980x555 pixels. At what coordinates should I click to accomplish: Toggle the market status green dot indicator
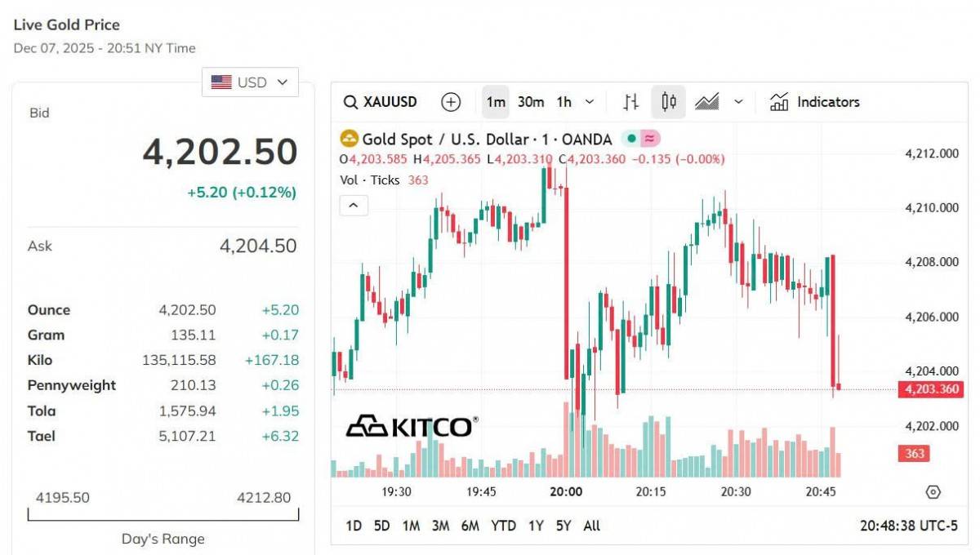630,140
